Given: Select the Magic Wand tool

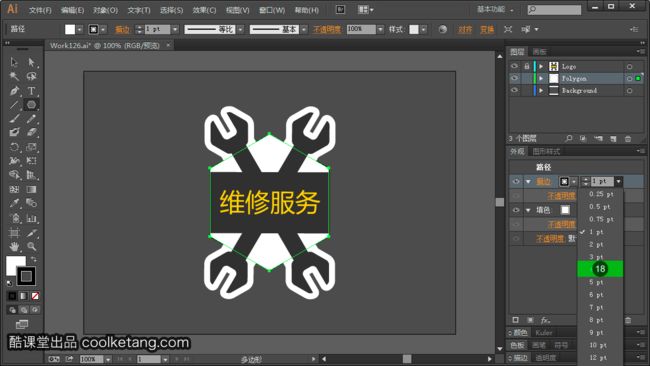Looking at the screenshot, I should pos(14,76).
